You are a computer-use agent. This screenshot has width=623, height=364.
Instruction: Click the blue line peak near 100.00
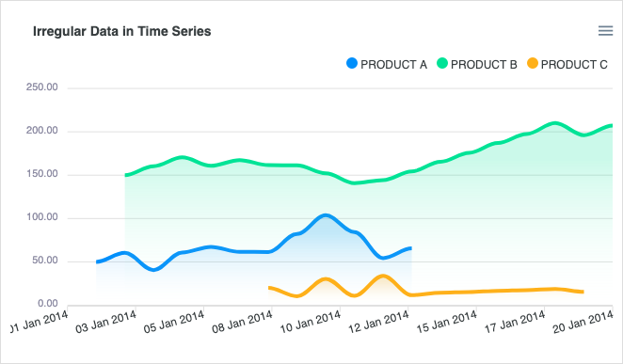click(326, 215)
